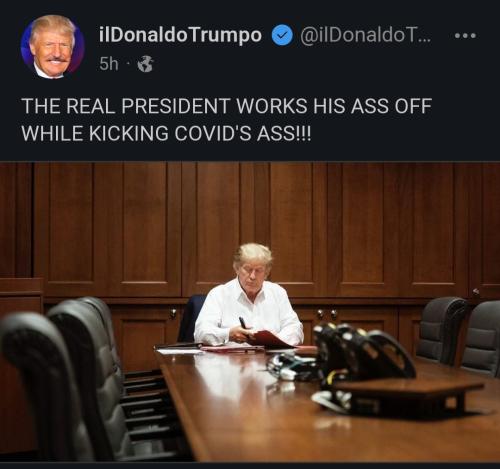The height and width of the screenshot is (469, 500).
Task: Open the attached conference room photo
Action: pyautogui.click(x=250, y=312)
